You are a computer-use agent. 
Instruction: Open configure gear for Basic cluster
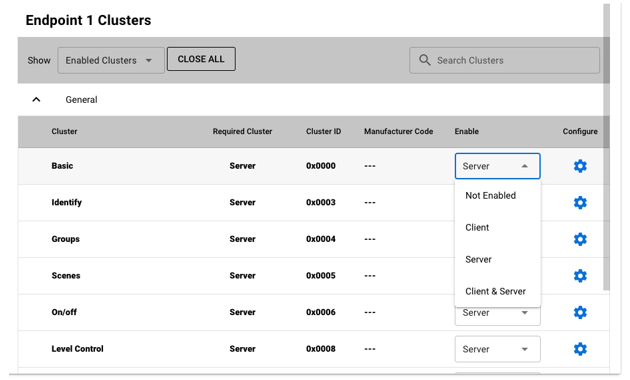click(x=580, y=166)
